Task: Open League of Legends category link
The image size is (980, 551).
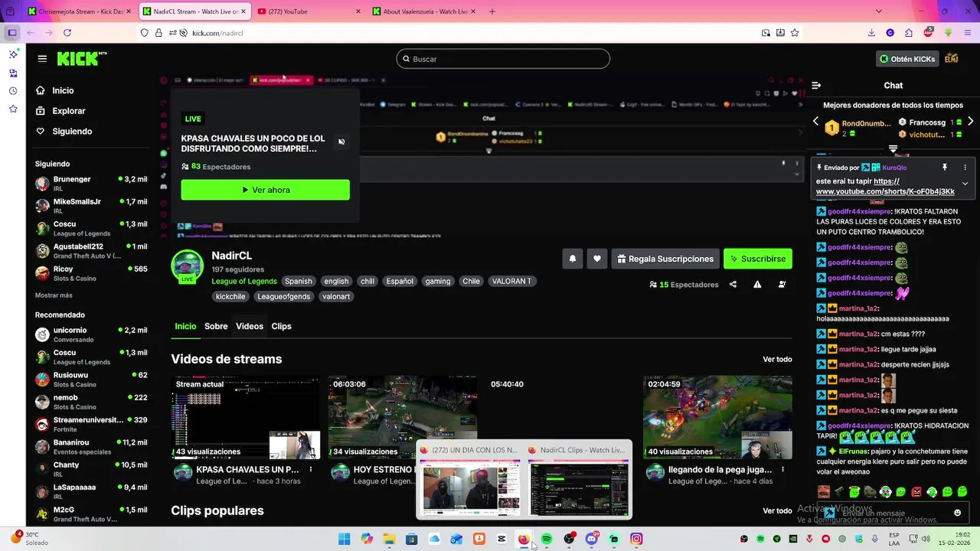Action: [244, 281]
